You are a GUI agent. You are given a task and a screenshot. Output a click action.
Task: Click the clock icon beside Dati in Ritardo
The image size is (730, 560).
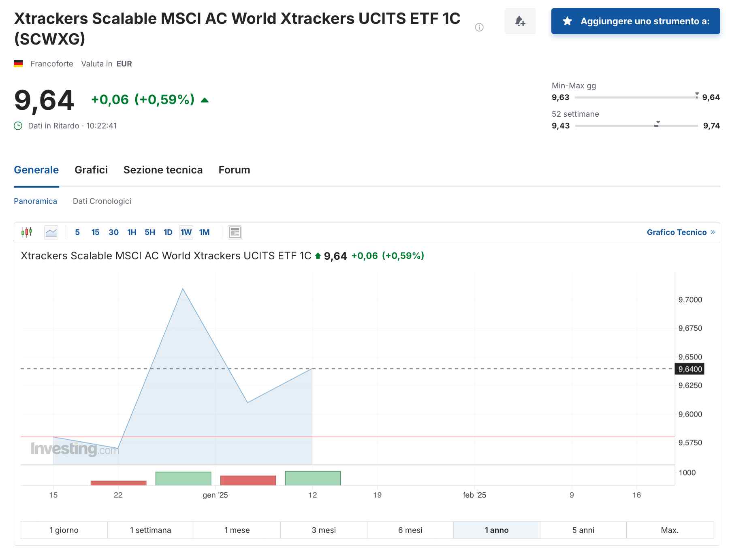coord(18,126)
